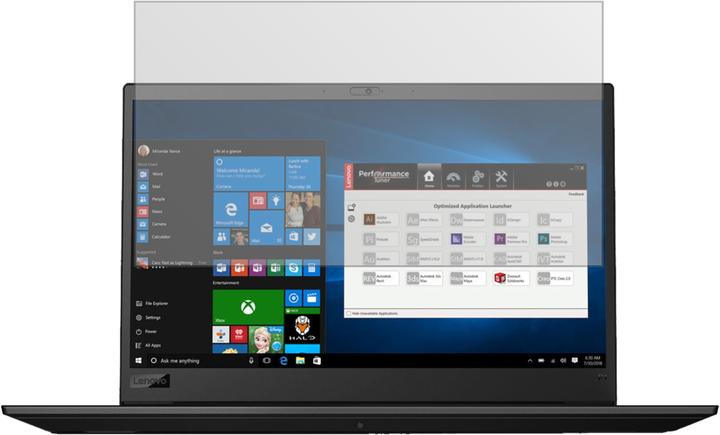This screenshot has width=720, height=435.
Task: Open the Store tile beside Twitter
Action: pos(294,237)
